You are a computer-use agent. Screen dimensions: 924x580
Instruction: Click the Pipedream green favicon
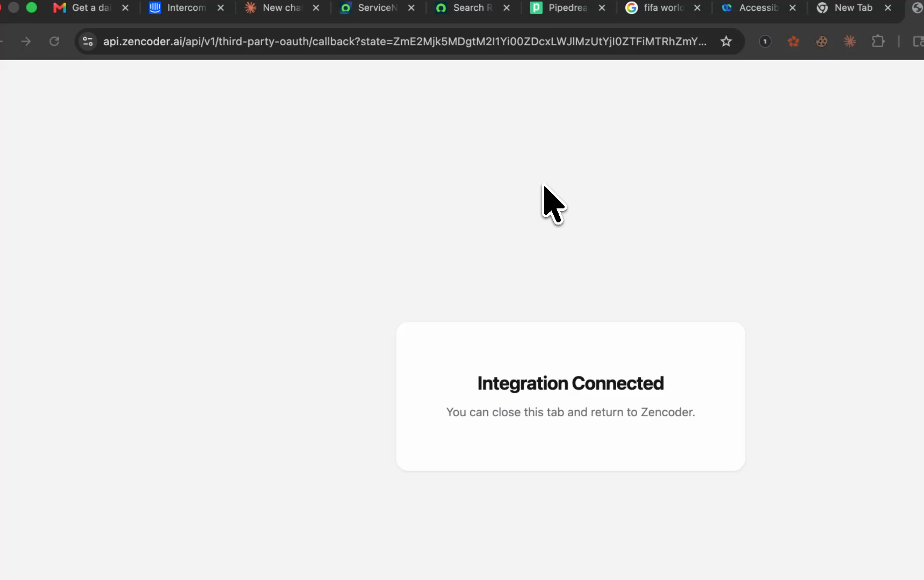[536, 8]
